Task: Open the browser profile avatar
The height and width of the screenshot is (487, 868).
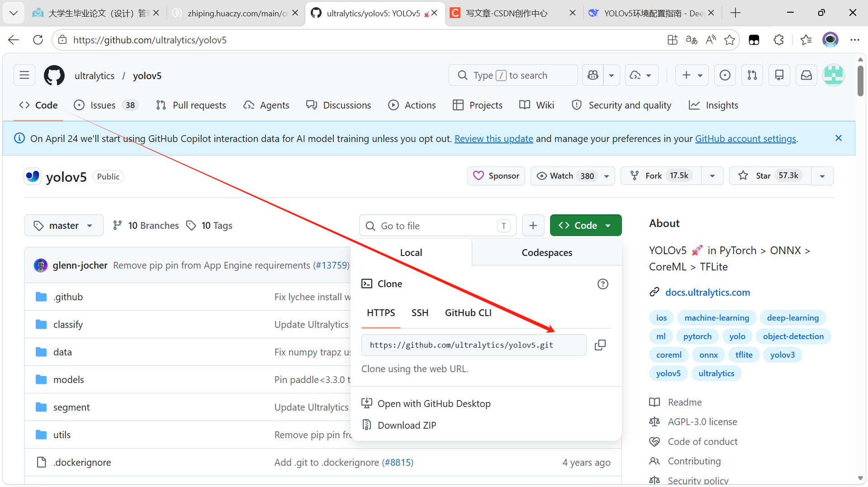Action: (x=830, y=40)
